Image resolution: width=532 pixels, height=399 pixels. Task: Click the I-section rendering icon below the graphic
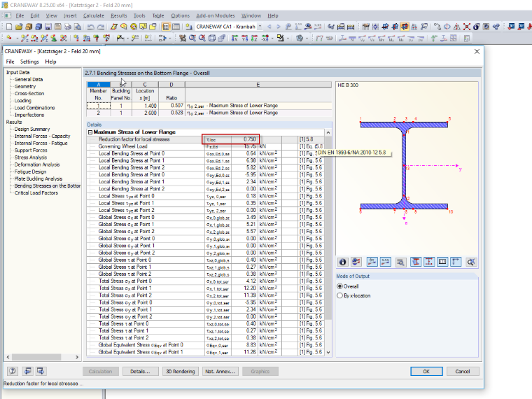click(x=416, y=262)
